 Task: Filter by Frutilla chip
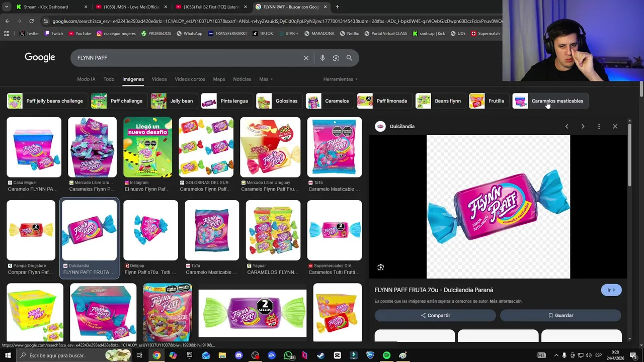[x=488, y=101]
